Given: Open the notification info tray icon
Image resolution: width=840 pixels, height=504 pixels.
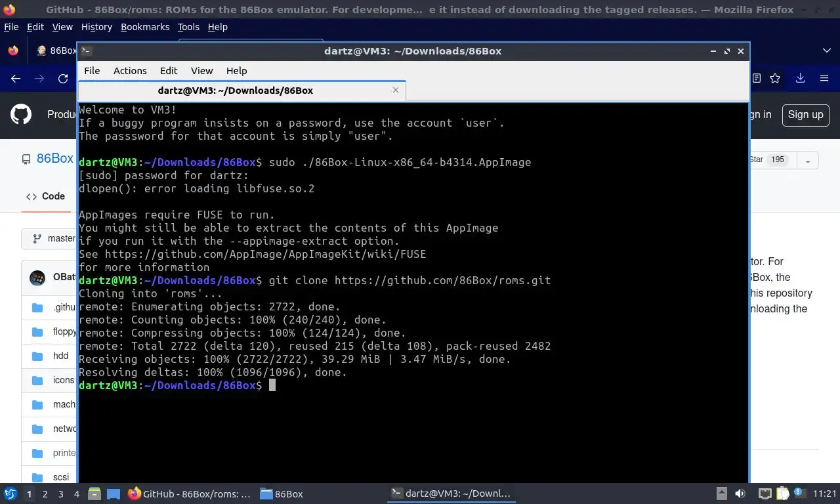Looking at the screenshot, I should coord(801,493).
